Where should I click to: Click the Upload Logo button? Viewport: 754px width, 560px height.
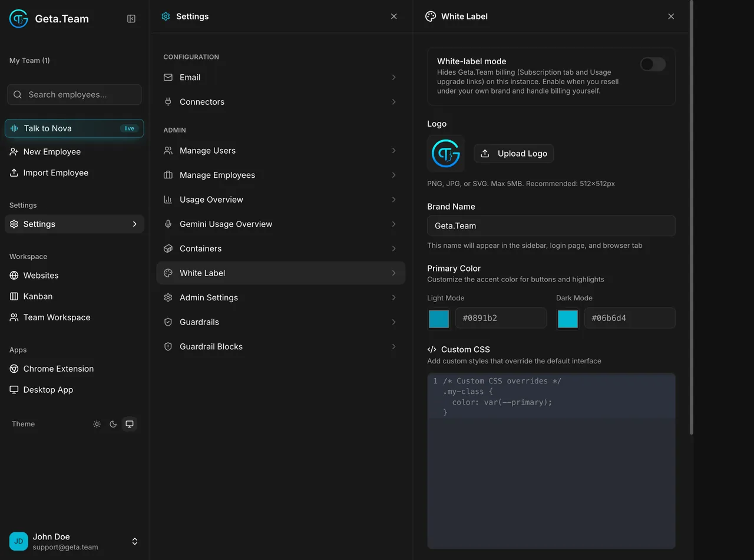[x=514, y=154]
